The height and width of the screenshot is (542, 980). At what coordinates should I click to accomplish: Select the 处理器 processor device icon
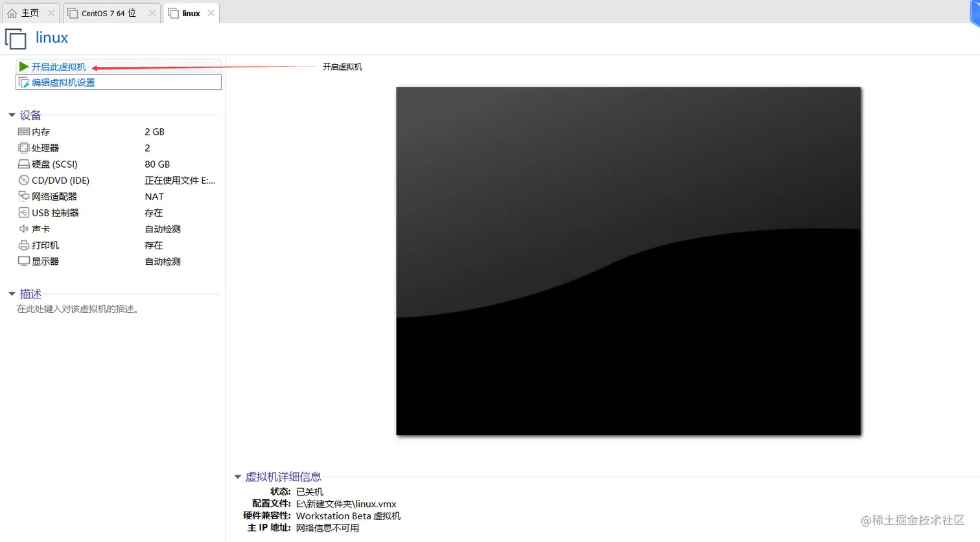tap(24, 148)
